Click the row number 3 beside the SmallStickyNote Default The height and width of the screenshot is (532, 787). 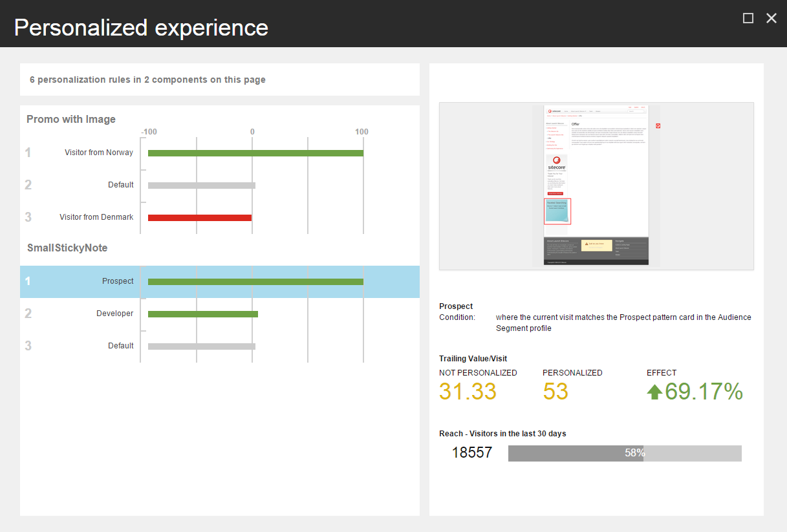[x=27, y=346]
